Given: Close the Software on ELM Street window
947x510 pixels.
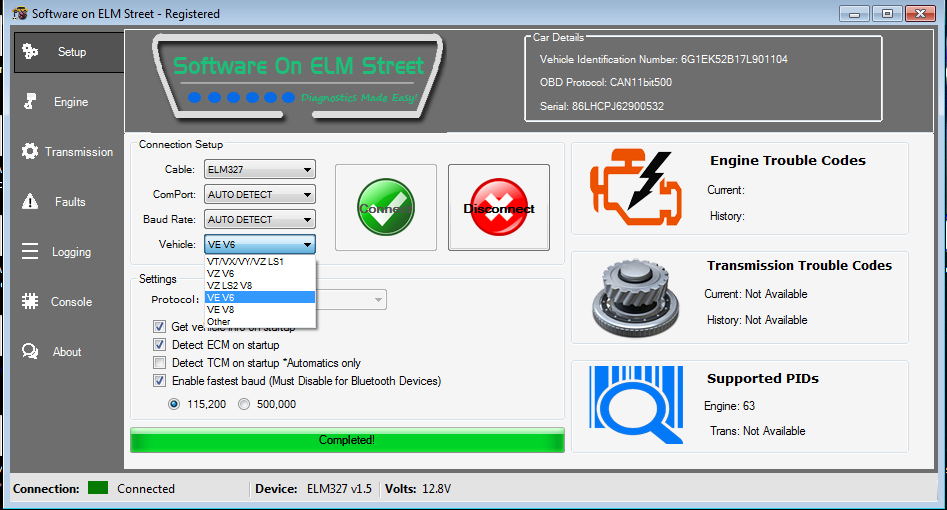Looking at the screenshot, I should point(920,13).
